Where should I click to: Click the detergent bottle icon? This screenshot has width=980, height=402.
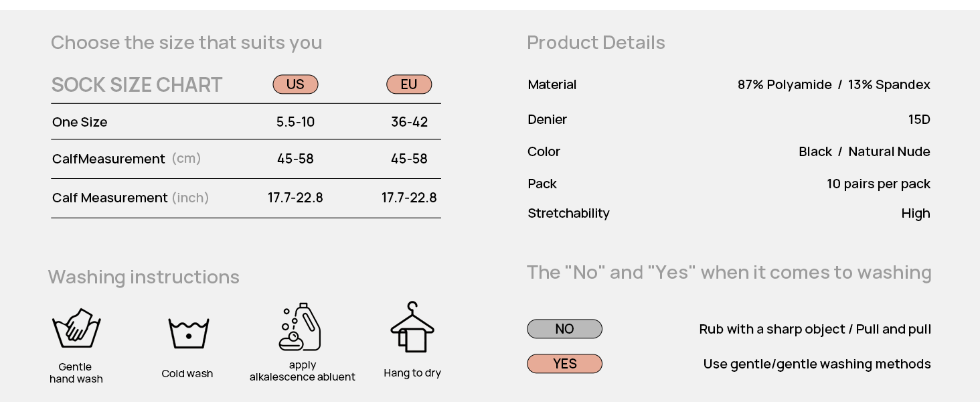pos(301,327)
